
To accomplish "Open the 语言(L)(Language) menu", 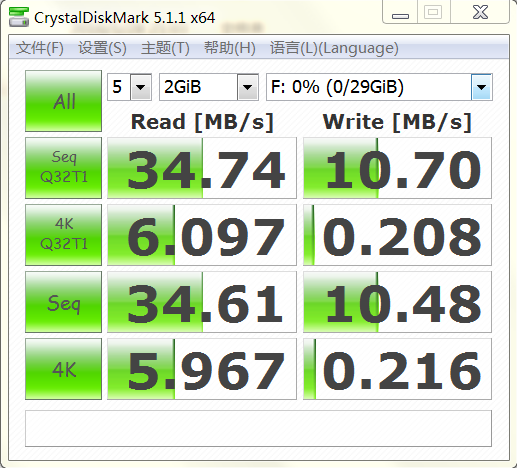I will click(x=334, y=48).
